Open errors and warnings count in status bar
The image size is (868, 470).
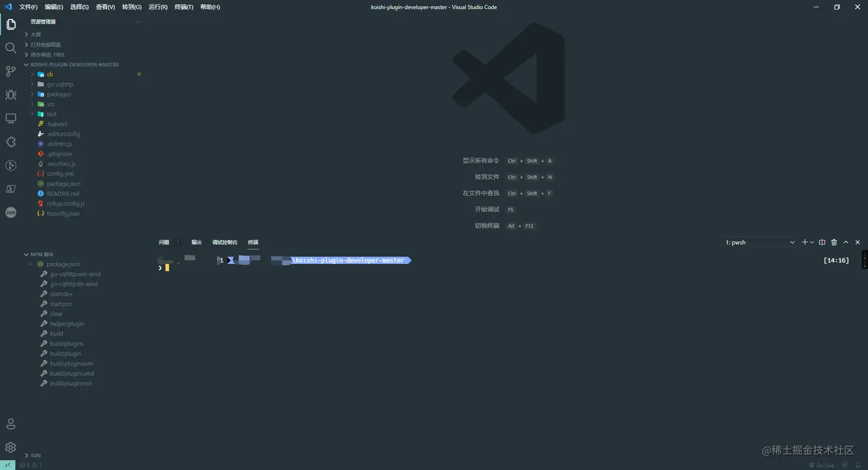coord(30,465)
